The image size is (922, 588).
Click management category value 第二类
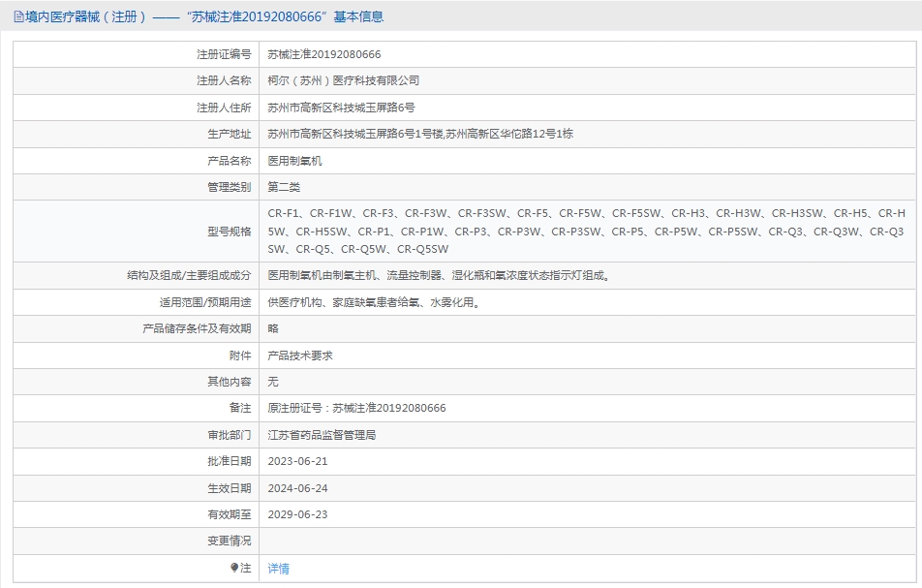click(x=284, y=187)
